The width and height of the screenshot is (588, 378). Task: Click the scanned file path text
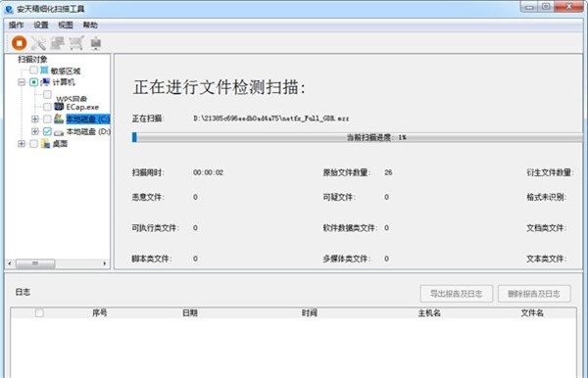pos(271,118)
